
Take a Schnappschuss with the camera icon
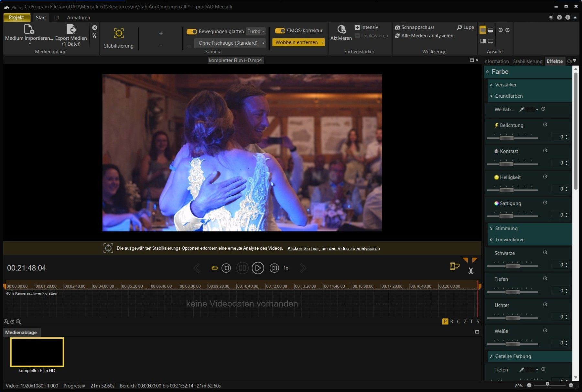pos(397,27)
